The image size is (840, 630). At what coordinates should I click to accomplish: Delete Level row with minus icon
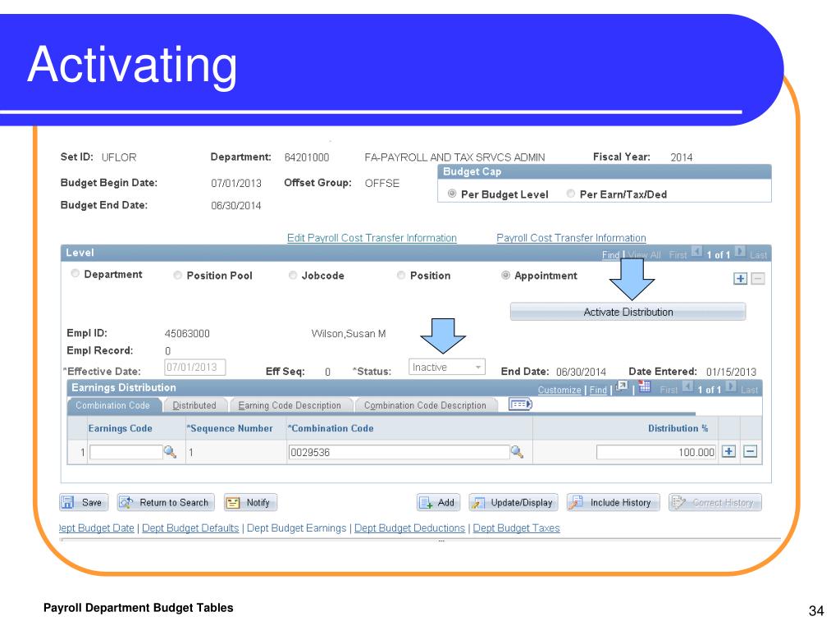click(x=758, y=279)
